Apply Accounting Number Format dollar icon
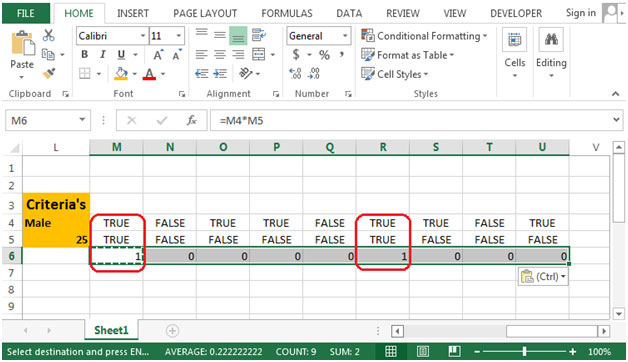Image resolution: width=628 pixels, height=362 pixels. coord(296,54)
